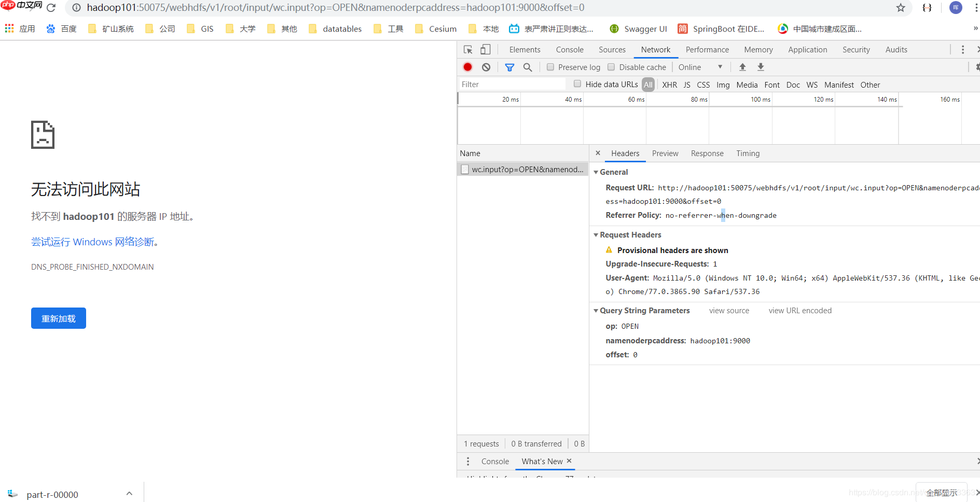This screenshot has height=502, width=980.
Task: Click the export HAR download arrow icon
Action: point(761,67)
